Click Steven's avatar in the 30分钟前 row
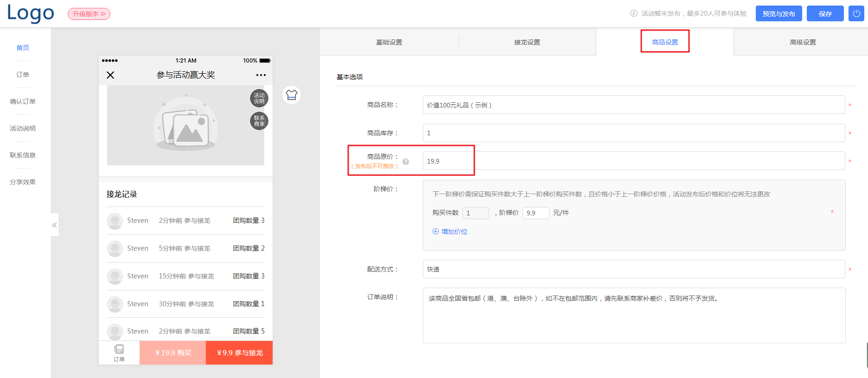868x378 pixels. point(115,304)
